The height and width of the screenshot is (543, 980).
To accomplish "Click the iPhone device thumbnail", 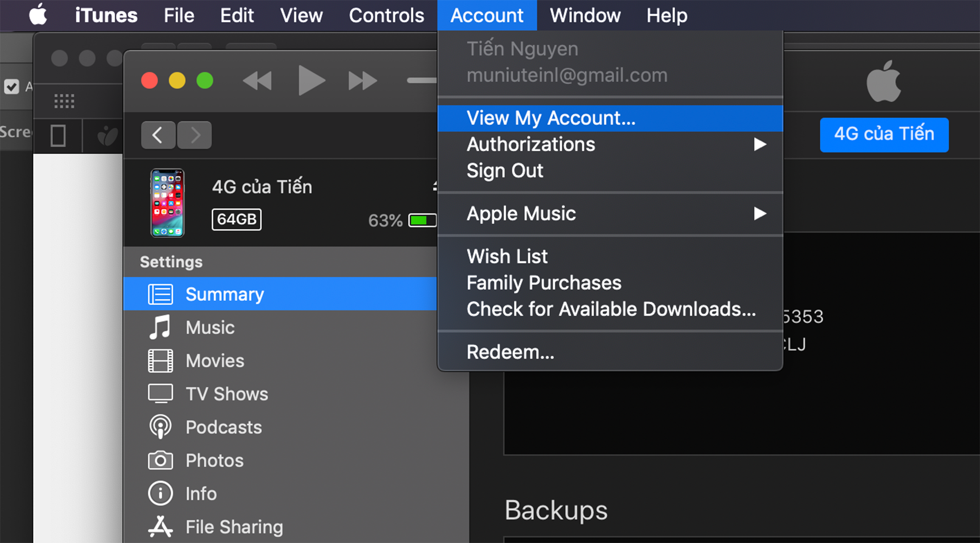I will tap(167, 203).
